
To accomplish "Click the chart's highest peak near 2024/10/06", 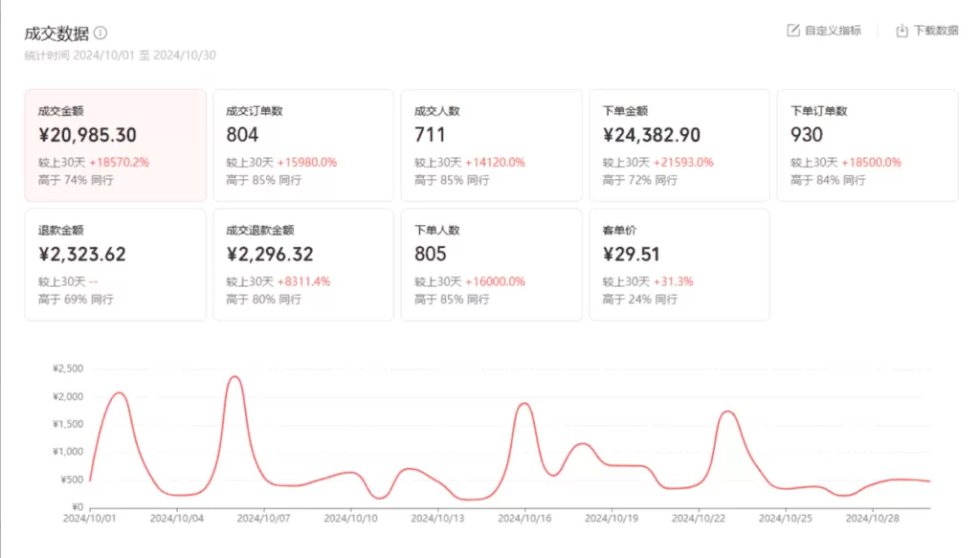I will [x=234, y=376].
